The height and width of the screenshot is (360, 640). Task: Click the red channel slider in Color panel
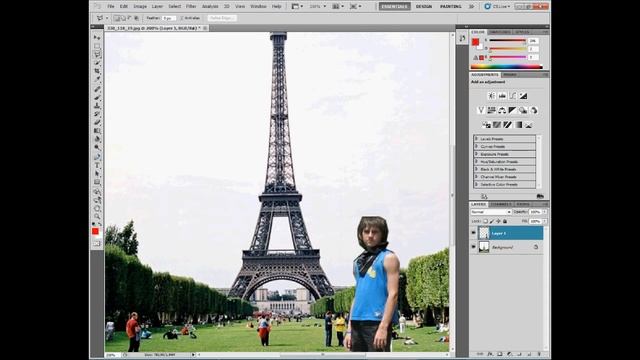click(507, 40)
